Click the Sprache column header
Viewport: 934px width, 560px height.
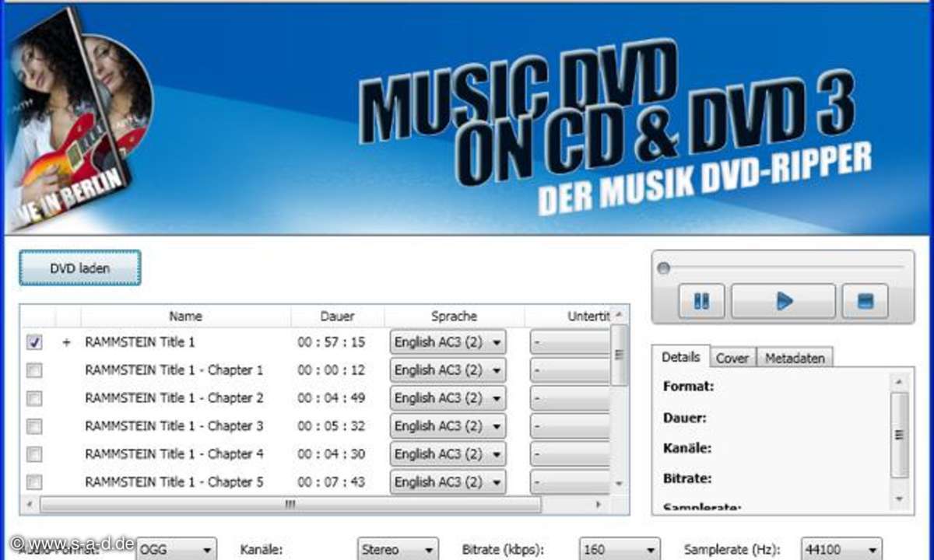coord(454,317)
